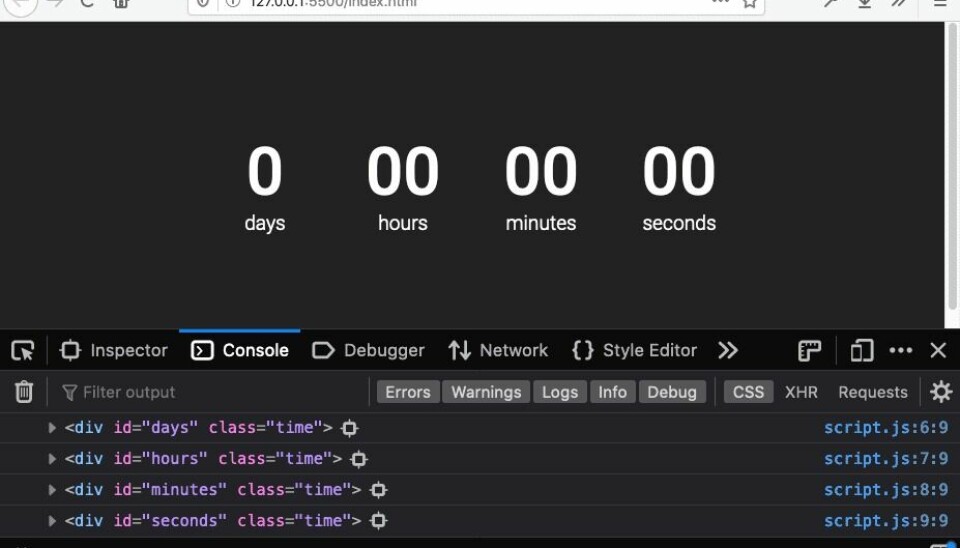Expand the div id="seconds" log entry
The height and width of the screenshot is (548, 960).
[52, 520]
